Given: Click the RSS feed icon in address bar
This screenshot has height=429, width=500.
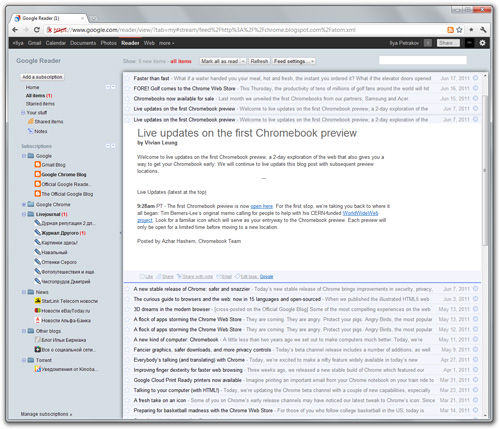Looking at the screenshot, I should click(x=450, y=30).
